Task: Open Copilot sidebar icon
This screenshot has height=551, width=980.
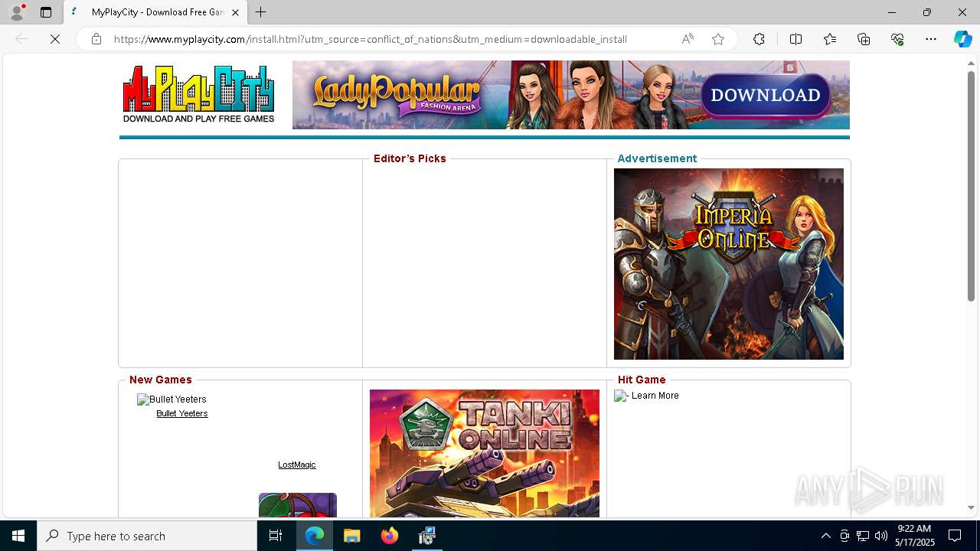Action: pyautogui.click(x=962, y=39)
